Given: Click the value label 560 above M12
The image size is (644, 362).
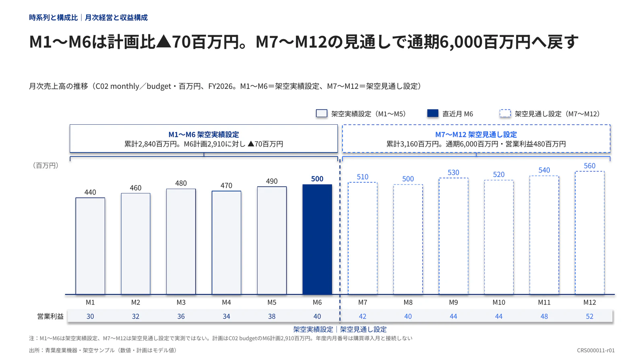Looking at the screenshot, I should [590, 166].
